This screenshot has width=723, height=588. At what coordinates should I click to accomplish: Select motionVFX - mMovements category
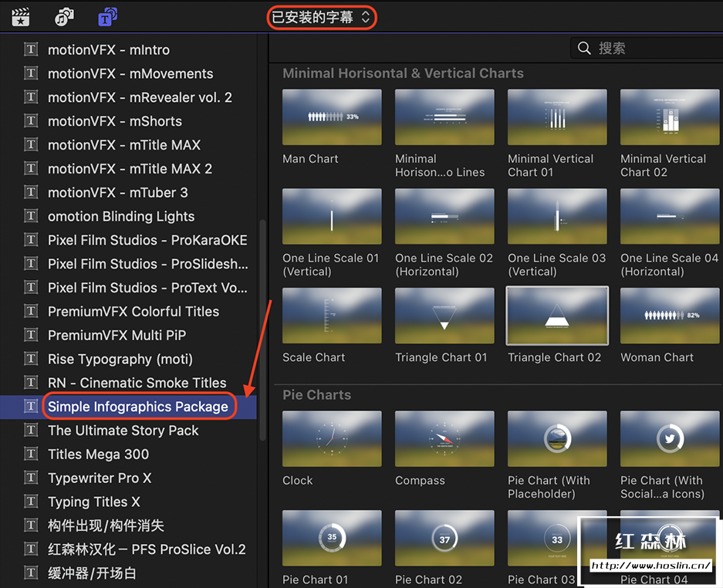tap(128, 74)
